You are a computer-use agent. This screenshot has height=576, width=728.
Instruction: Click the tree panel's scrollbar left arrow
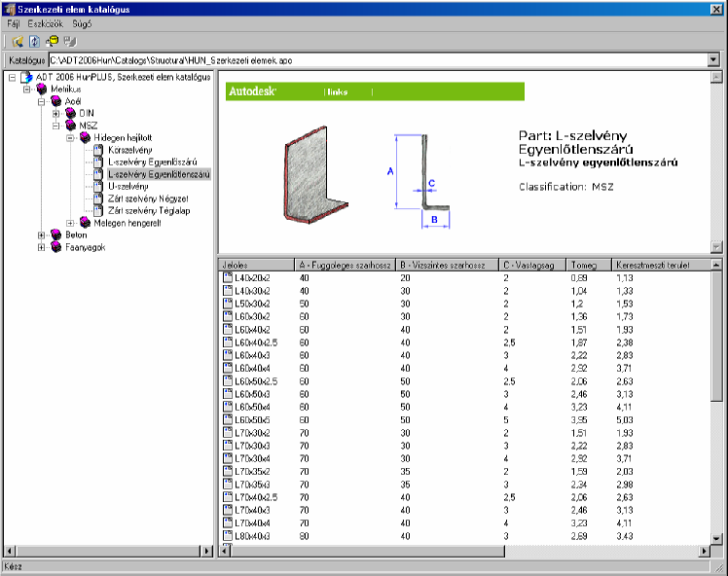[x=10, y=551]
